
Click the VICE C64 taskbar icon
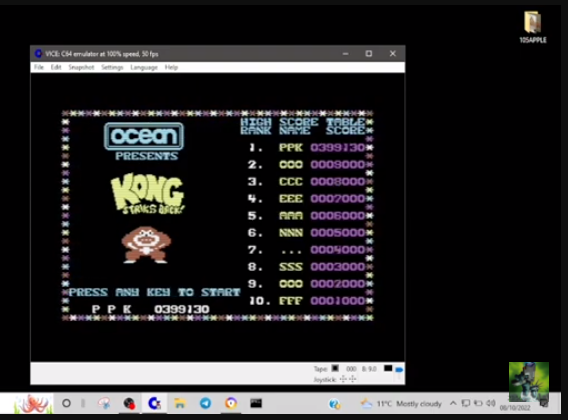pos(154,403)
